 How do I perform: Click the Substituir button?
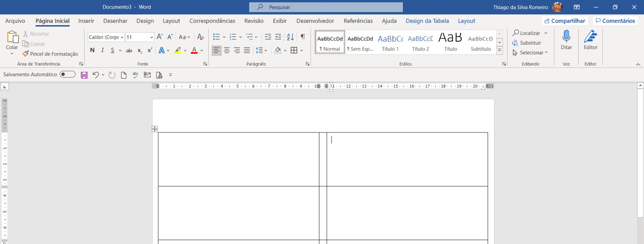pos(527,43)
